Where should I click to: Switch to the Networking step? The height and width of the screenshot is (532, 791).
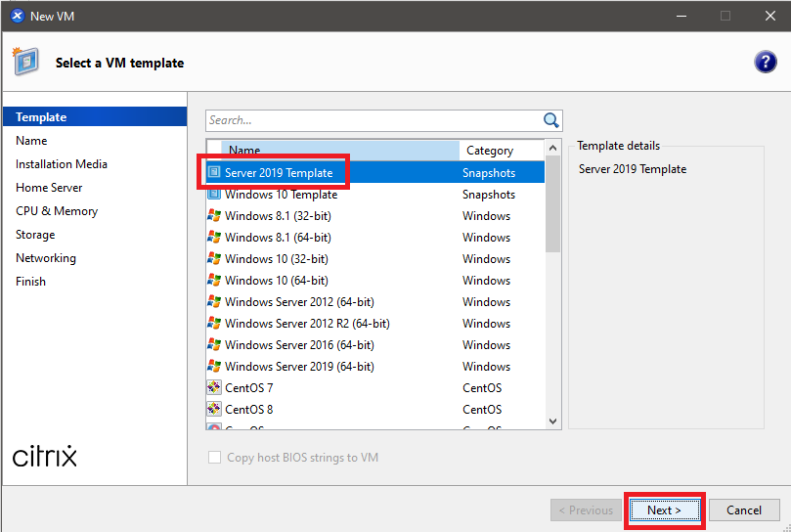point(46,258)
